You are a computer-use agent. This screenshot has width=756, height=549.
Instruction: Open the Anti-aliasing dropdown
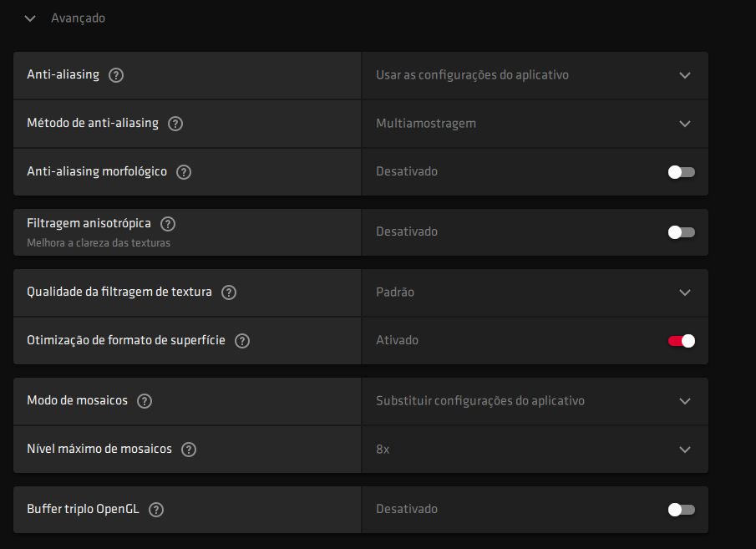[x=535, y=75]
